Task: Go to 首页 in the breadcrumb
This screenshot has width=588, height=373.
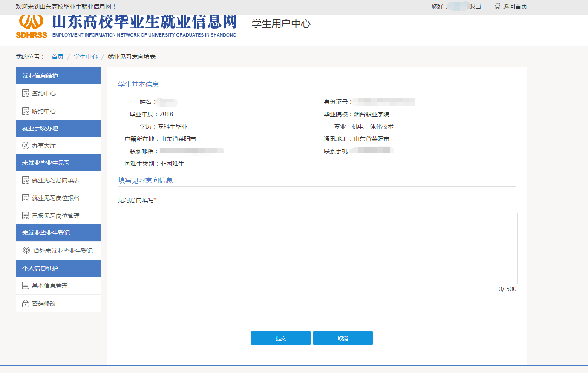Action: [x=58, y=57]
